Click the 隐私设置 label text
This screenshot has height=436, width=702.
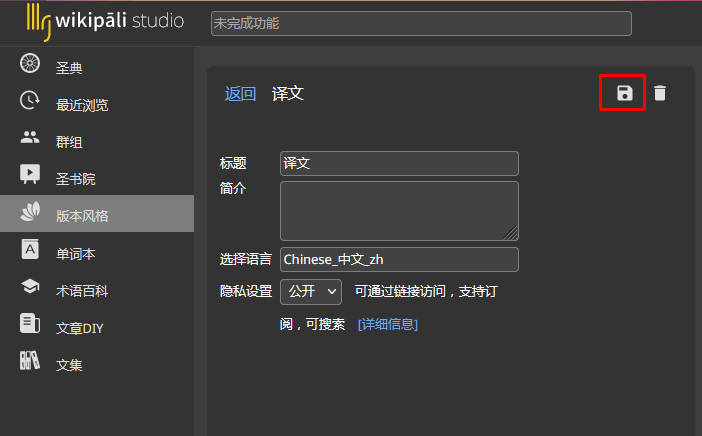pyautogui.click(x=246, y=291)
